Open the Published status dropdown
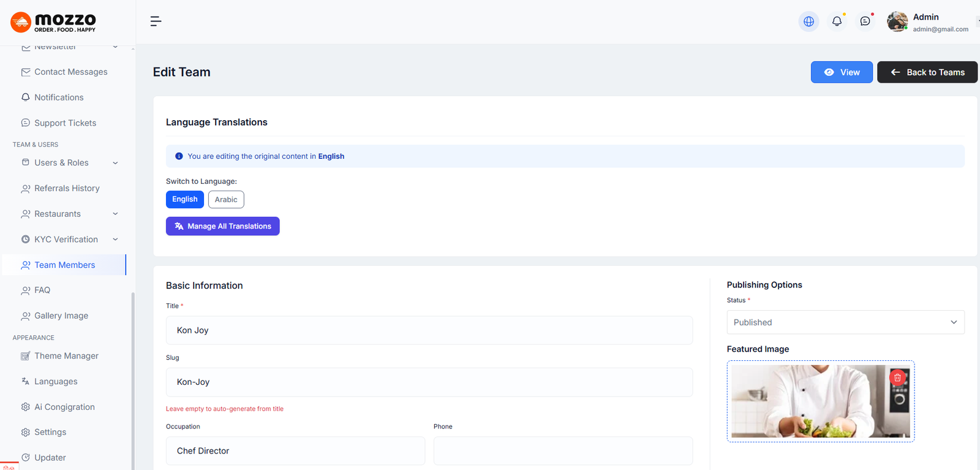 pyautogui.click(x=845, y=322)
